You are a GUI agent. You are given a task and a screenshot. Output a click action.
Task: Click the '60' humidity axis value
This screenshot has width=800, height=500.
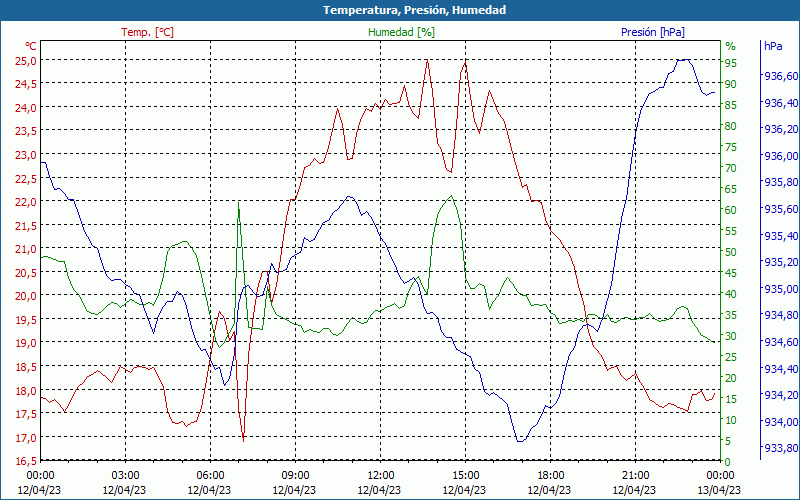731,210
